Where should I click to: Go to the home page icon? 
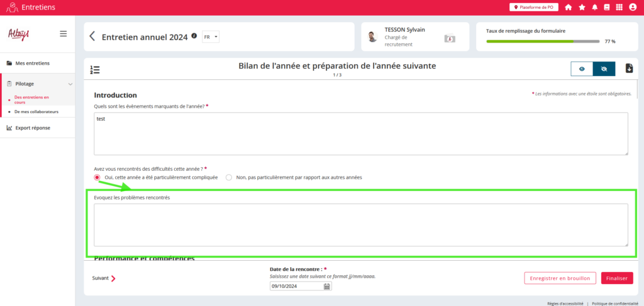(x=569, y=8)
